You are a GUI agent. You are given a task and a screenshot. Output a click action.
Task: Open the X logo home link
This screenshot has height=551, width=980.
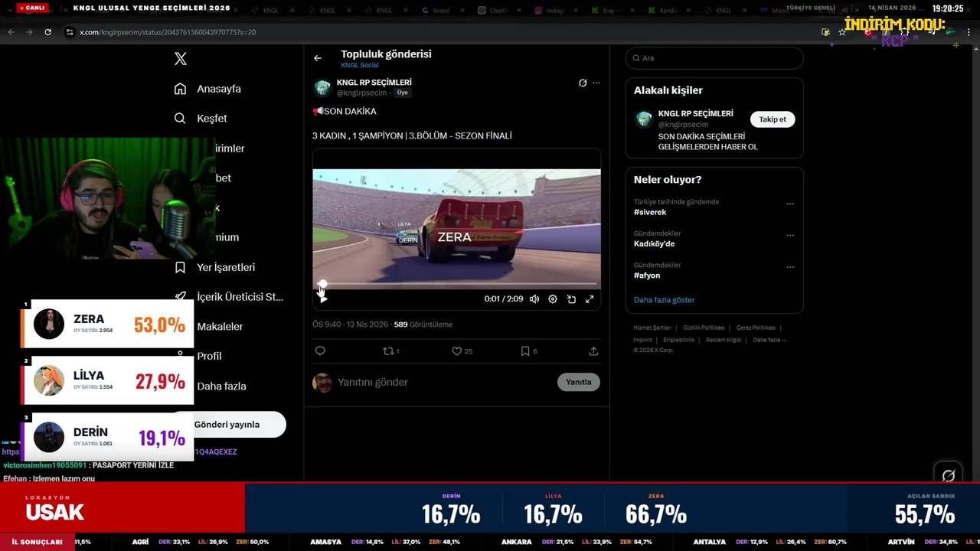(181, 59)
